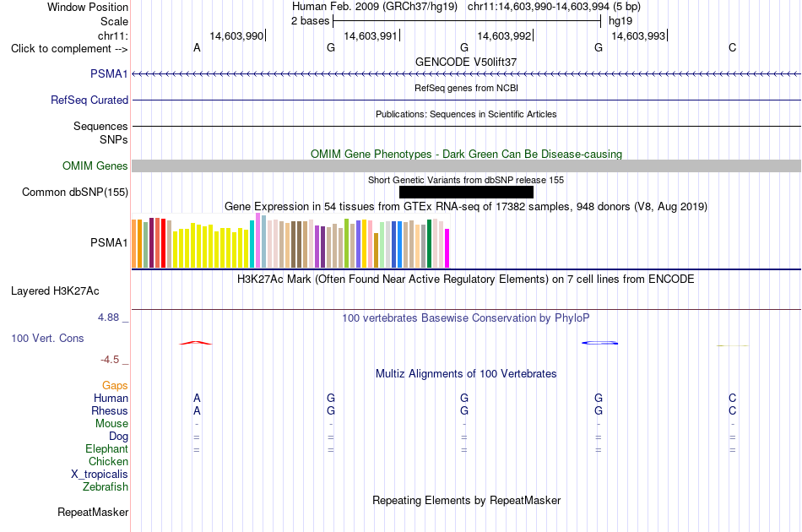Screen dimensions: 802x532
Task: Click 'RefSeq genes from NCBI' title
Action: point(466,88)
